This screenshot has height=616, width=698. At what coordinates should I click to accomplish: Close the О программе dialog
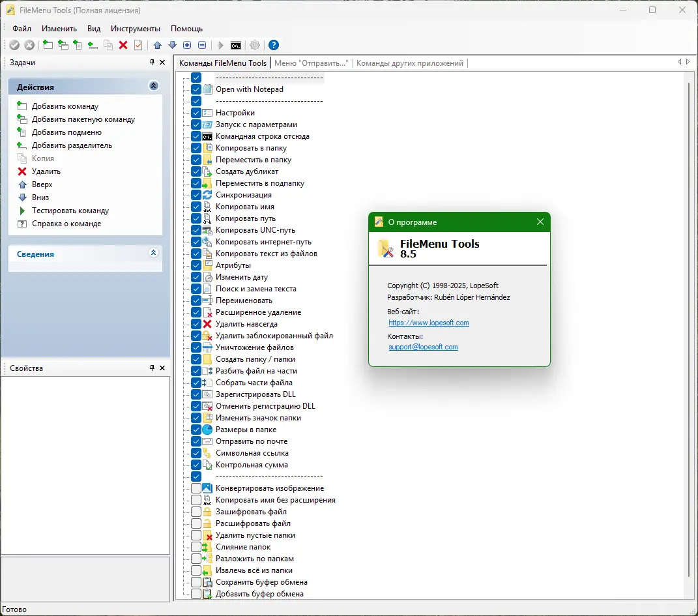coord(540,222)
